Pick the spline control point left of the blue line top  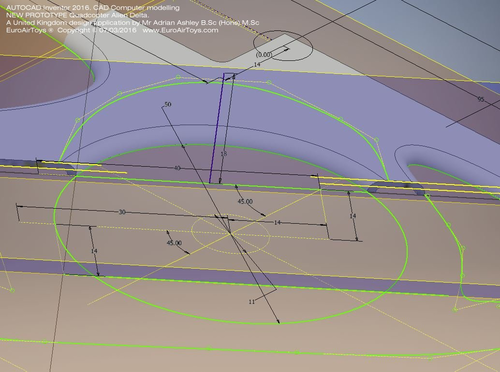tap(178, 77)
